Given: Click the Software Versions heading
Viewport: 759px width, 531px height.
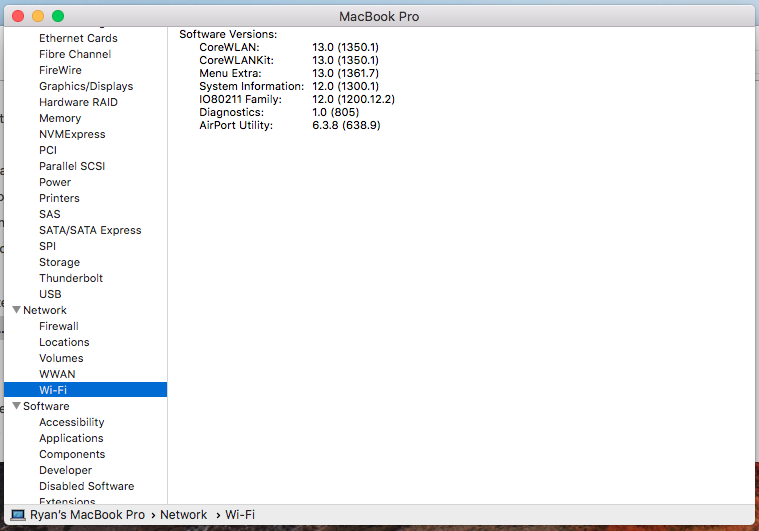Looking at the screenshot, I should 228,34.
